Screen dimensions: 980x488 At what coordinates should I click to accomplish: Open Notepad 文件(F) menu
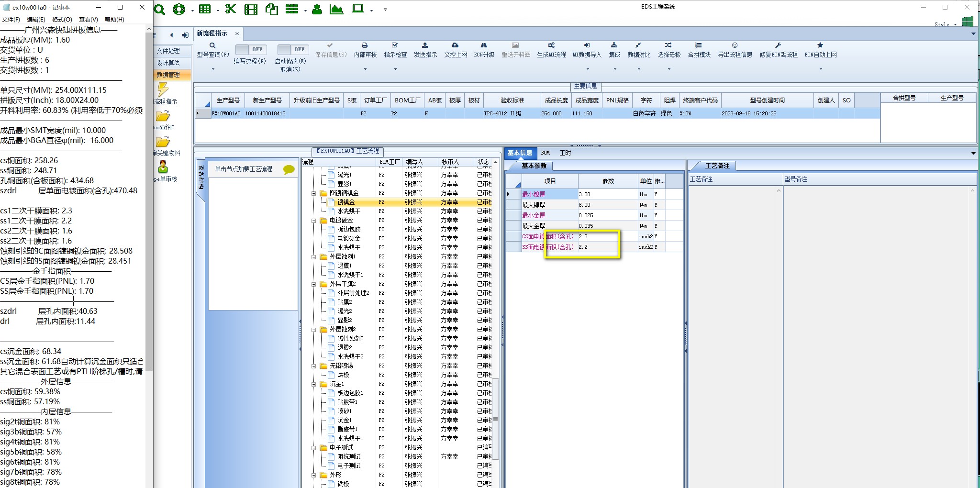click(x=11, y=20)
